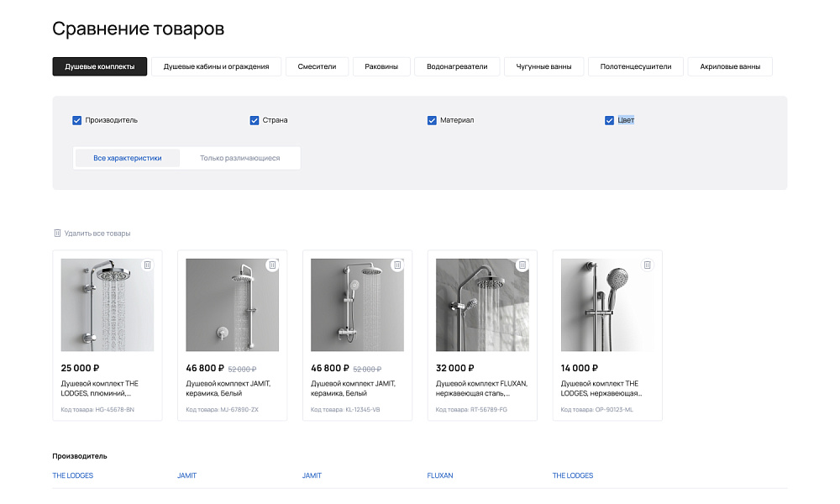Screen dimensions: 840x504
Task: Open the Чугунные ванны comparison tab
Action: (x=543, y=66)
